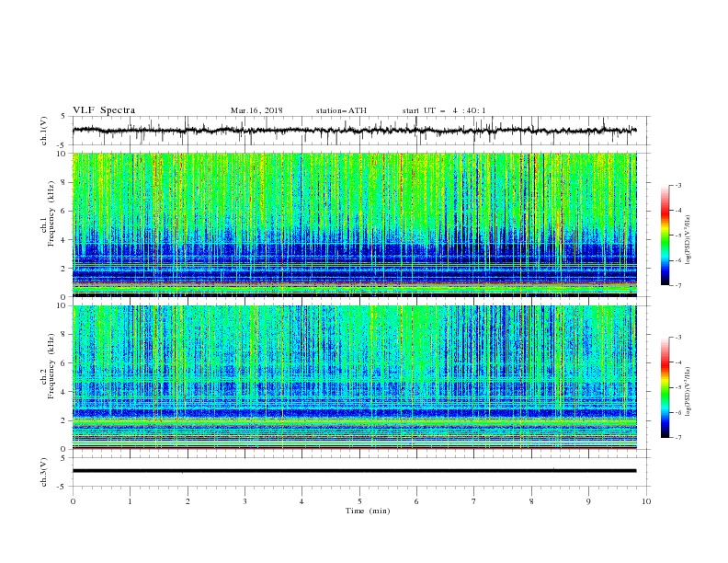Screen dimensions: 728x563
Task: Click the 'VLF Spectra' plot title
Action: tap(104, 110)
